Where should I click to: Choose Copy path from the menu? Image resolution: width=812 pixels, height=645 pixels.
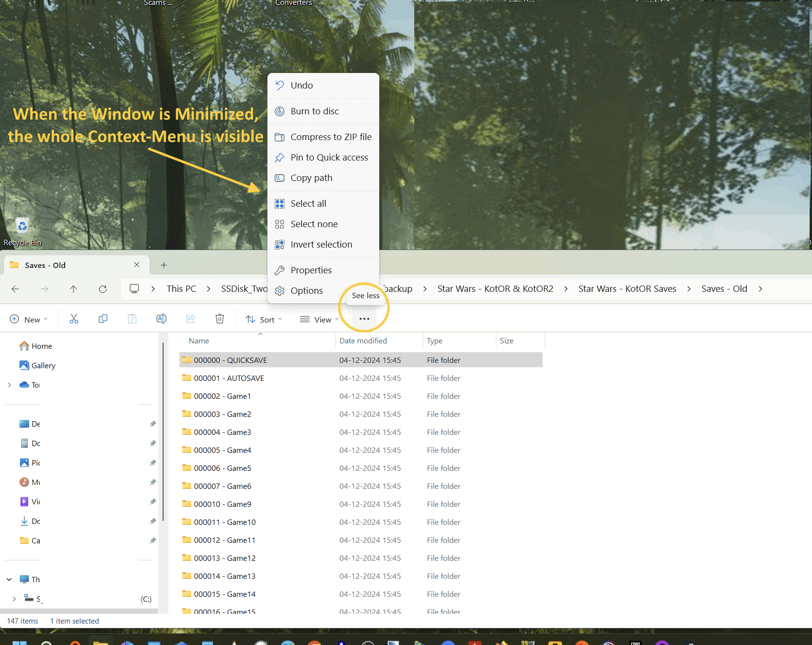point(323,178)
